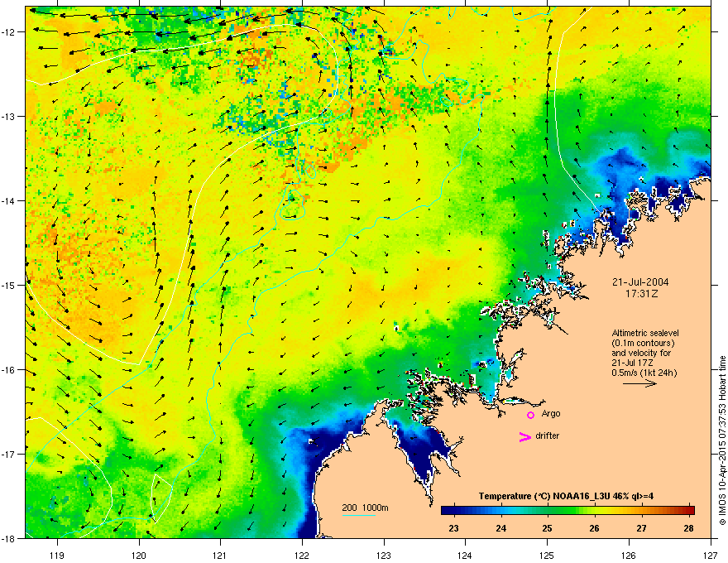Click the '200 1000m' bathymetry label
Screen dimensions: 728x563
pos(365,508)
